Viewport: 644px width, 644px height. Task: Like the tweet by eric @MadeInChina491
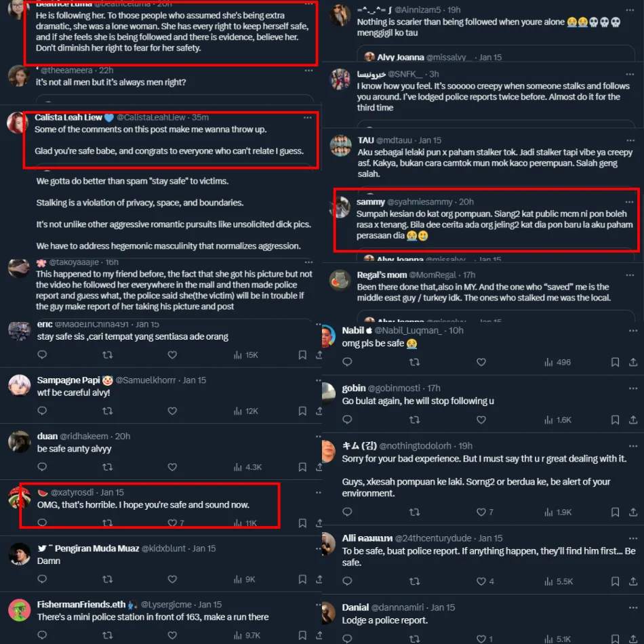tap(172, 355)
